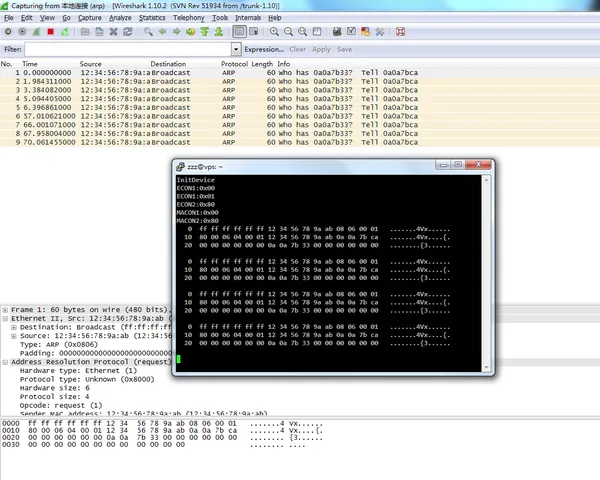
Task: Select Protocol type: Unknown (0x8000) line
Action: click(87, 379)
